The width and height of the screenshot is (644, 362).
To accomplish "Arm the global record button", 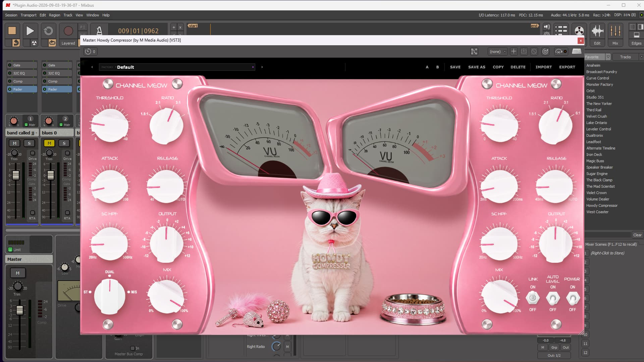I will [x=68, y=31].
